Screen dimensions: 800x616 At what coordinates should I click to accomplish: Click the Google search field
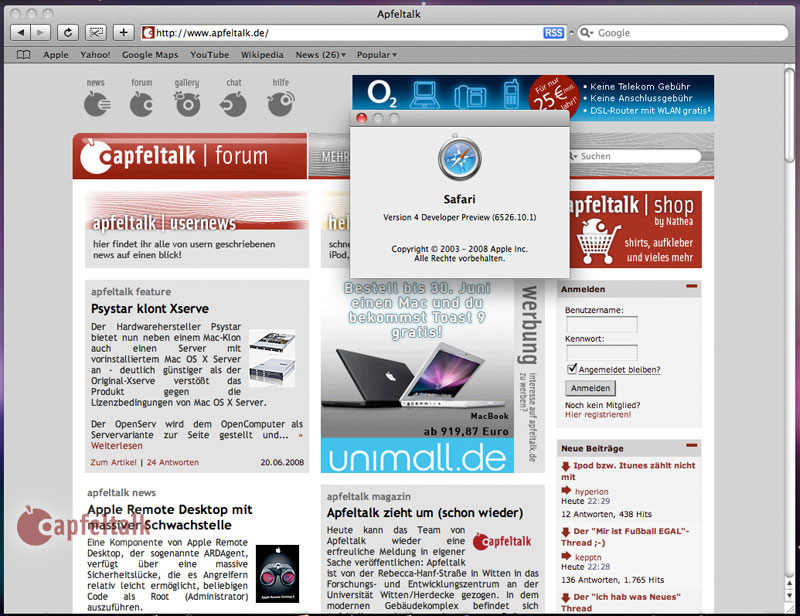point(683,33)
